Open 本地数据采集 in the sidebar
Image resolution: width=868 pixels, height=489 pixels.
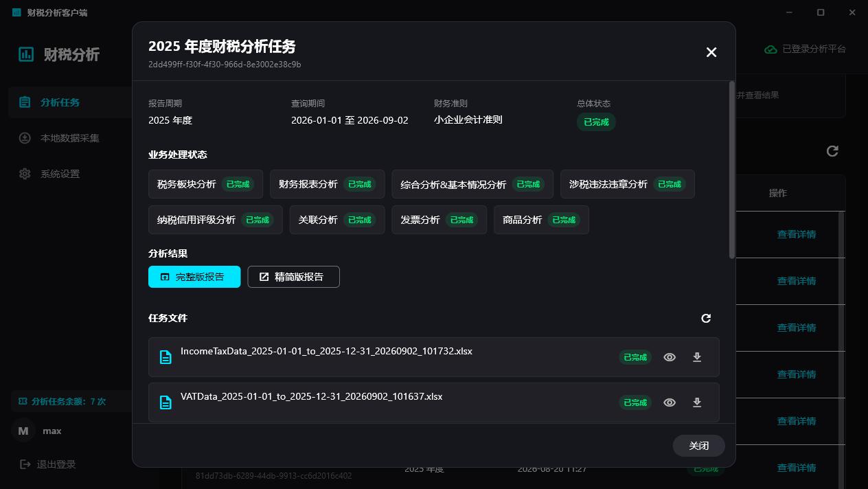[70, 138]
